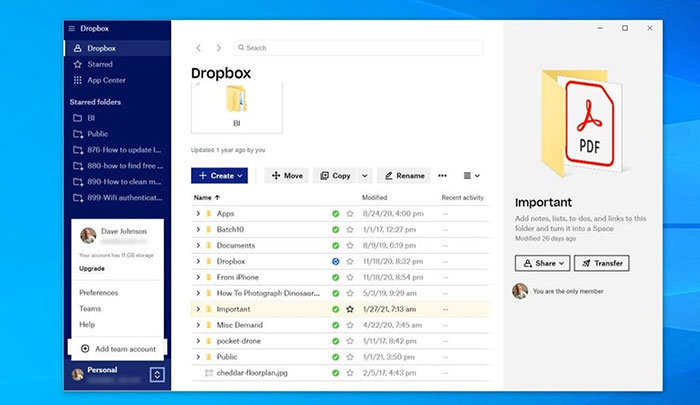Click into the Search field
The image size is (700, 405).
(x=358, y=48)
